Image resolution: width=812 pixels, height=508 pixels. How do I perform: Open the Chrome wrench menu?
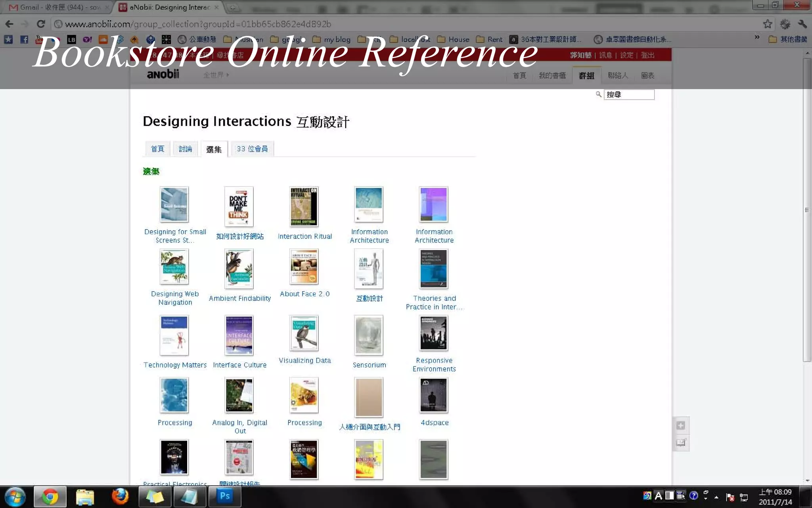tap(802, 24)
